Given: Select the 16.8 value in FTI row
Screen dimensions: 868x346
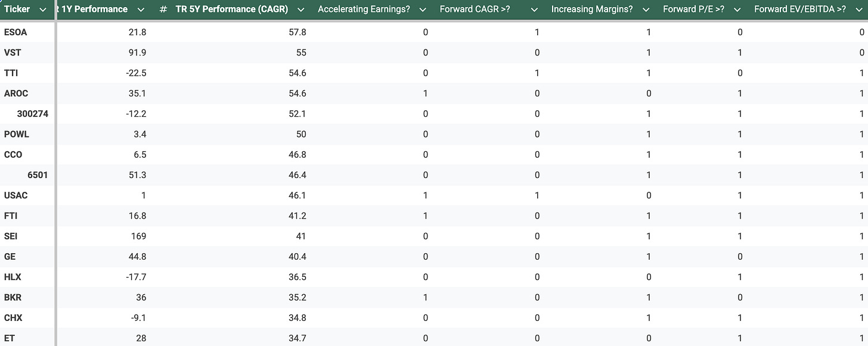Looking at the screenshot, I should tap(138, 216).
